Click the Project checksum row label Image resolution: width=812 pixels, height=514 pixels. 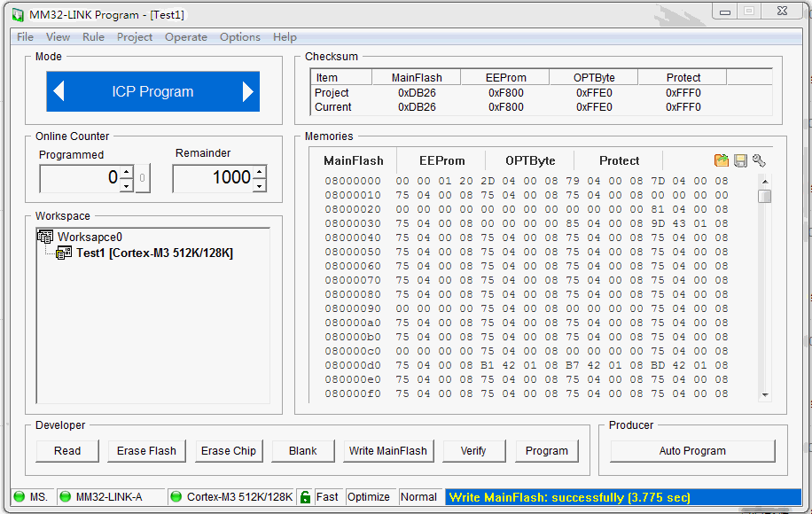pyautogui.click(x=332, y=93)
